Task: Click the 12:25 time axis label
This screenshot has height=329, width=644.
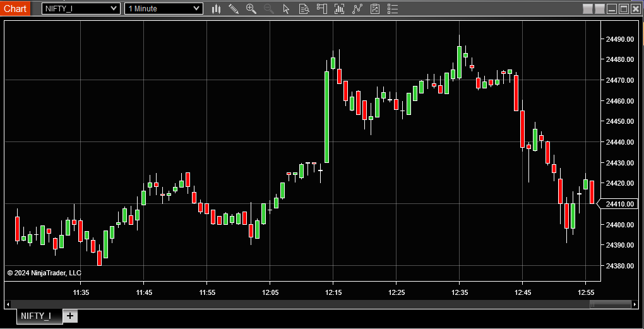Action: [397, 293]
